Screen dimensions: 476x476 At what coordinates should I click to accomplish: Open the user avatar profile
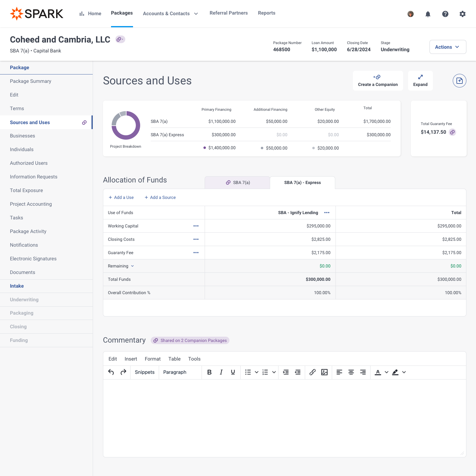click(x=411, y=14)
